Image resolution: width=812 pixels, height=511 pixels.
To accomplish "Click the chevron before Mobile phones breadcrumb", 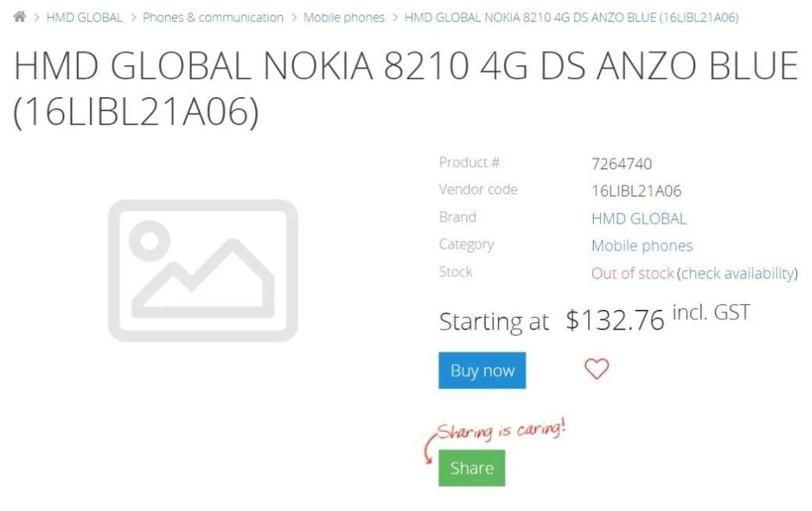I will pos(293,16).
